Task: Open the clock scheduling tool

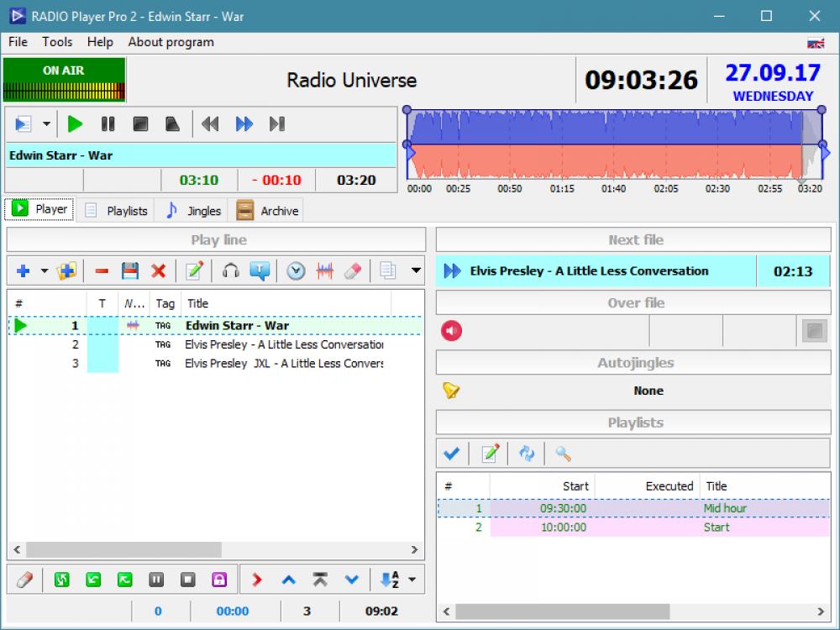Action: click(x=296, y=270)
